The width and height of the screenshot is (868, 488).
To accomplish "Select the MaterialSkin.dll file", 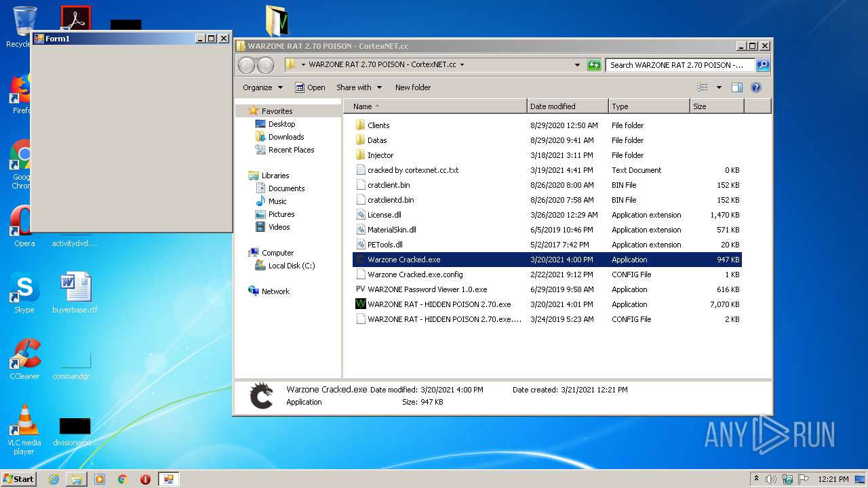I will click(547, 230).
